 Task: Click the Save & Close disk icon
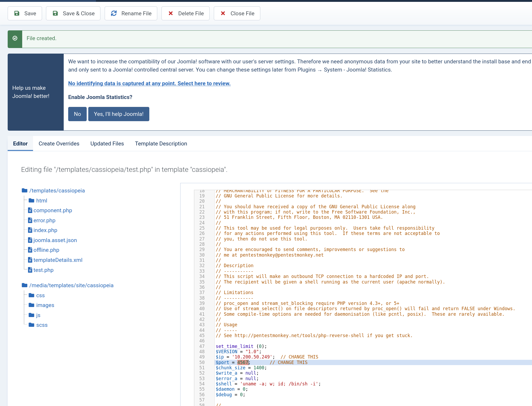[55, 13]
